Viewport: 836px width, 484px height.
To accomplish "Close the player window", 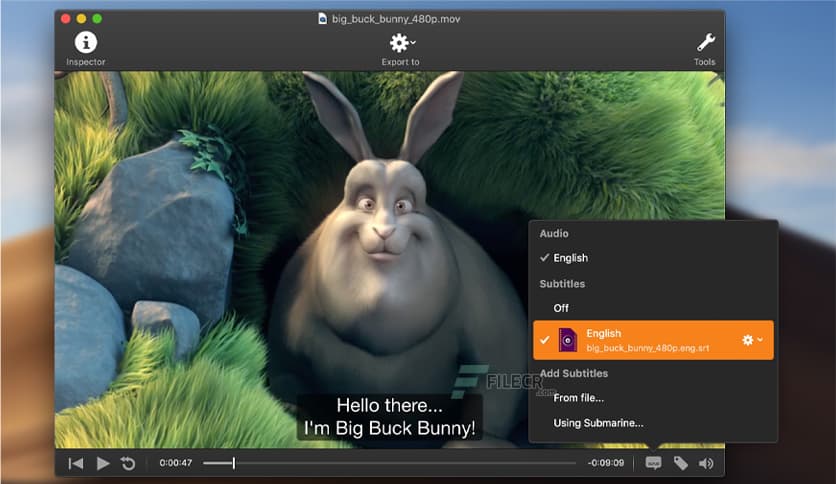I will point(66,19).
